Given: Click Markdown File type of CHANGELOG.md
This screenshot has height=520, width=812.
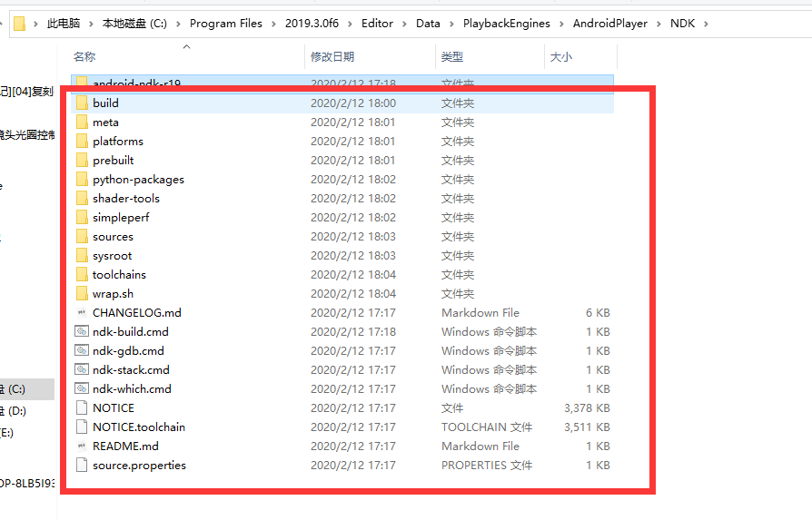Looking at the screenshot, I should coord(480,312).
